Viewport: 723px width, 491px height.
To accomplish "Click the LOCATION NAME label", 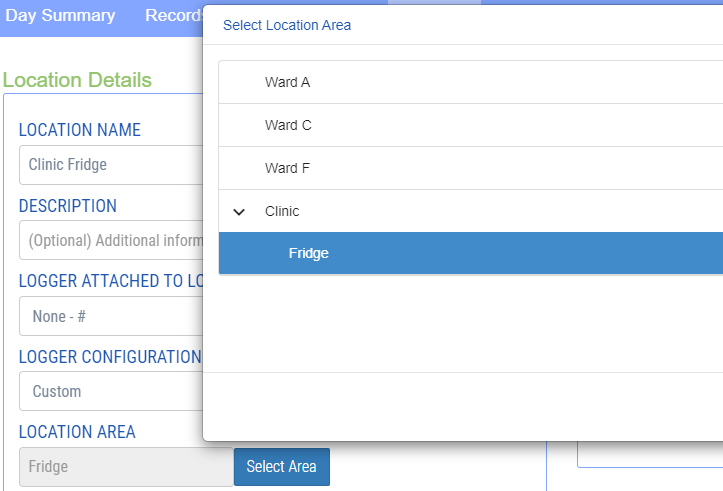I will (80, 130).
